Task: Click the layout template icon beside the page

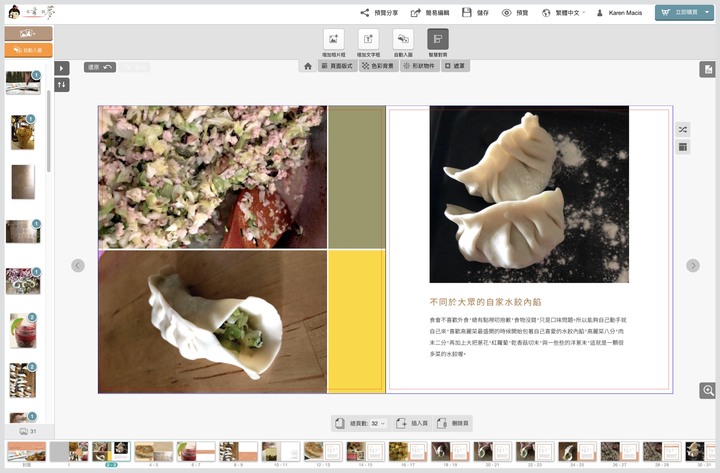Action: coord(683,147)
